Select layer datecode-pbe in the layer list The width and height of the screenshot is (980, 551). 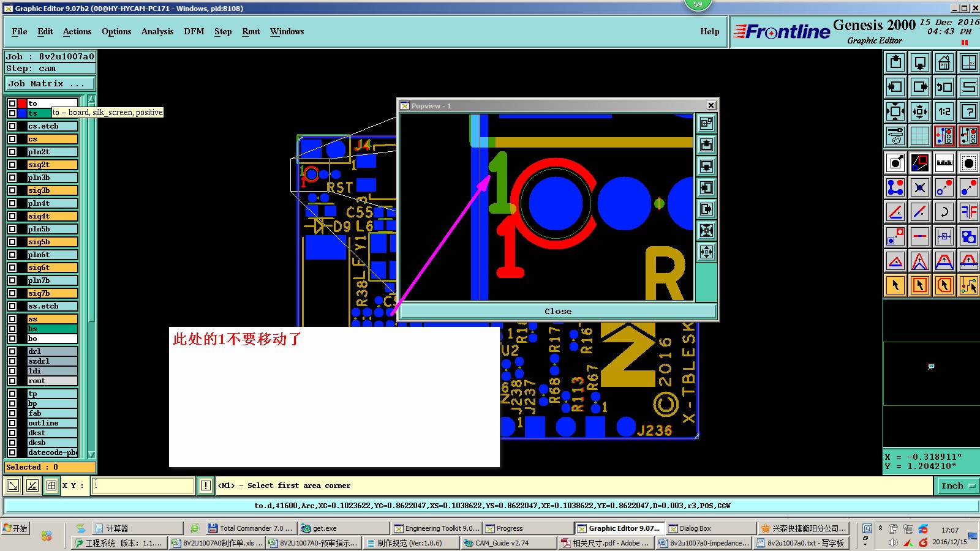click(53, 452)
